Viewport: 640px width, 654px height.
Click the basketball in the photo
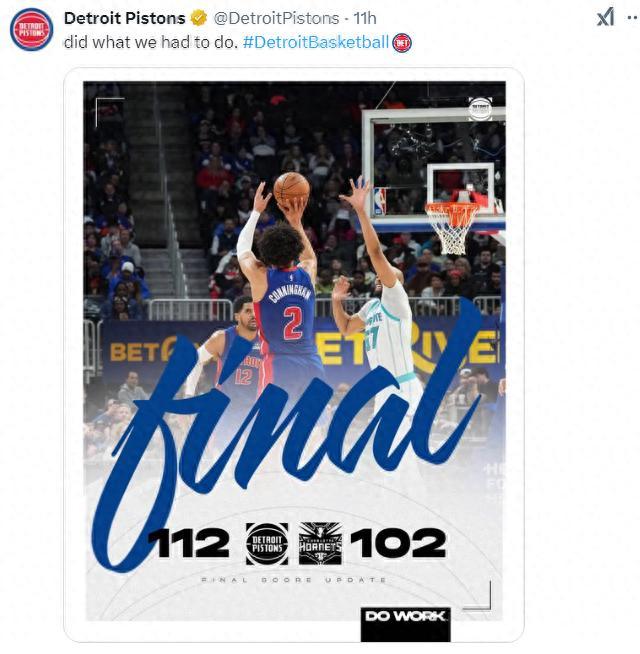click(292, 189)
